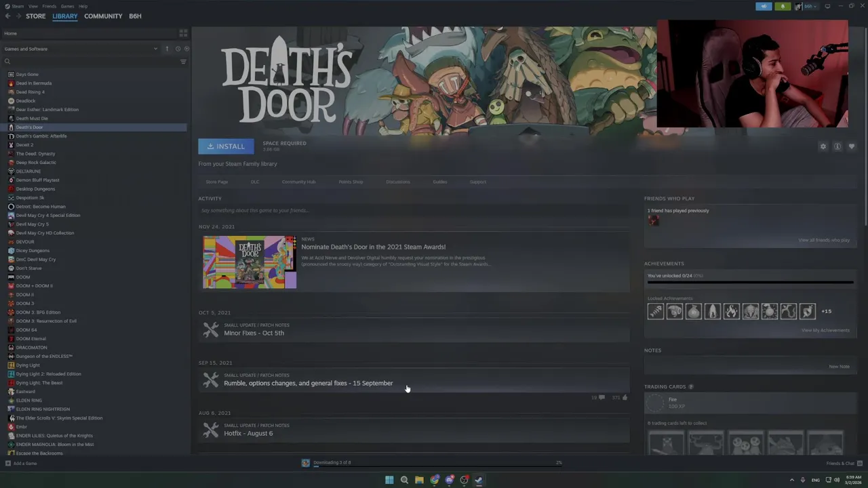
Task: Click the download progress bar
Action: tap(437, 466)
